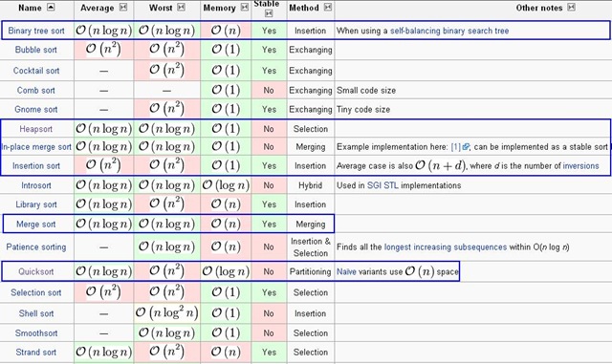
Task: Follow the longest increasing subsequences link
Action: (446, 246)
